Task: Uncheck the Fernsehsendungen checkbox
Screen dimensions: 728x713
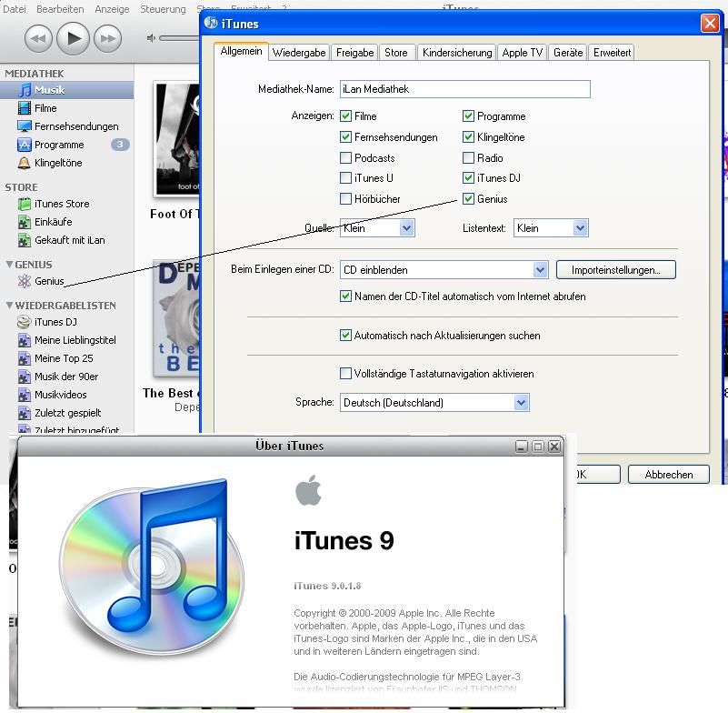Action: click(345, 136)
